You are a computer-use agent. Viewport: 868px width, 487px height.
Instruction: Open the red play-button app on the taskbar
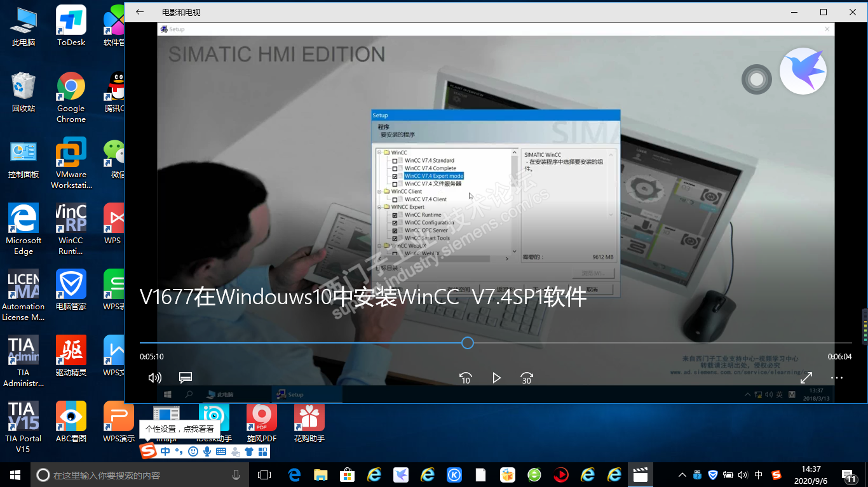click(x=561, y=475)
